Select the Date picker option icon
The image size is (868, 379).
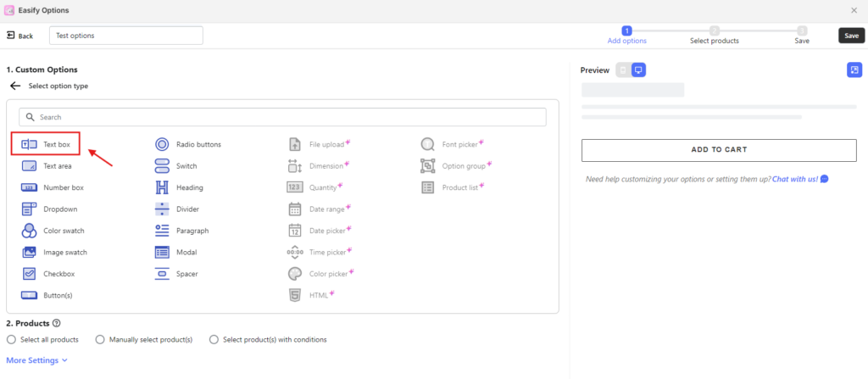point(294,231)
